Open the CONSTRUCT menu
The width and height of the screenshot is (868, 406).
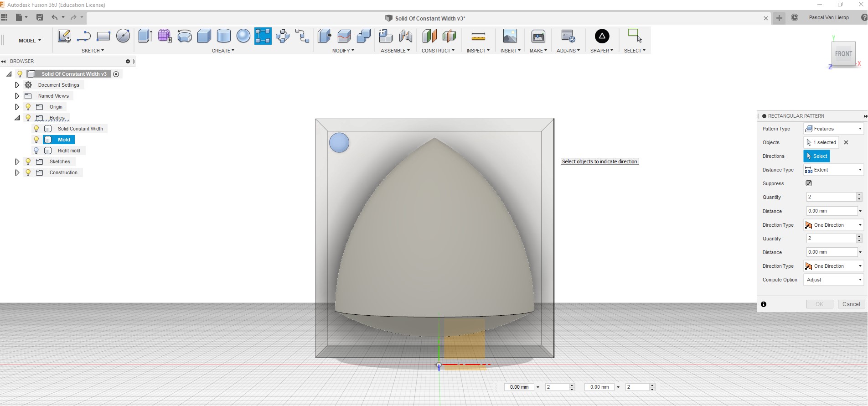tap(438, 51)
